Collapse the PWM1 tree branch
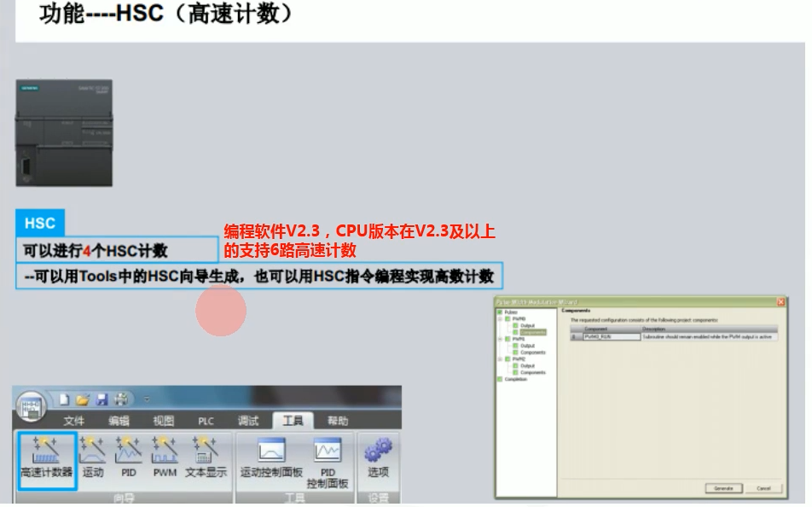 point(500,339)
